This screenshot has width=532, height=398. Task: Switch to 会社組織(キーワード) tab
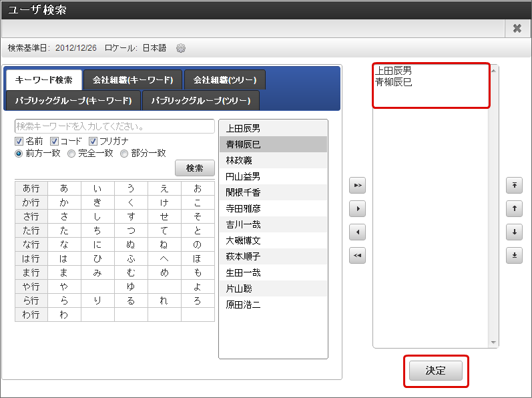(133, 80)
